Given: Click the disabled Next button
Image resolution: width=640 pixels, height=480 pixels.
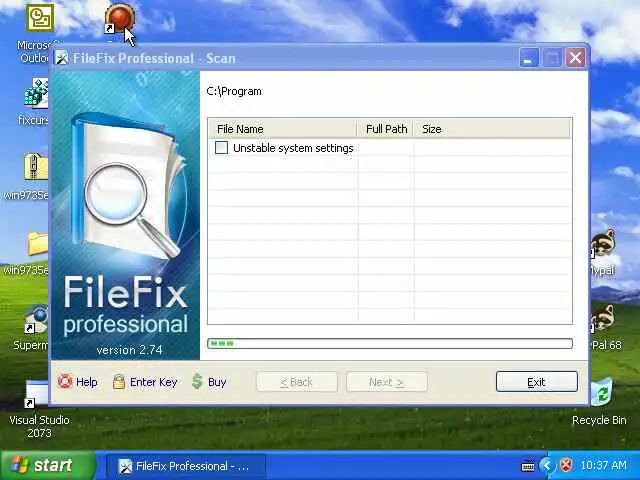Looking at the screenshot, I should pos(387,382).
